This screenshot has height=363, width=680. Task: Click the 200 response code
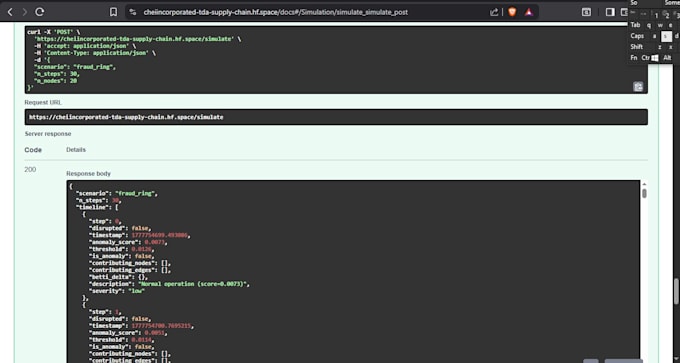(x=30, y=170)
